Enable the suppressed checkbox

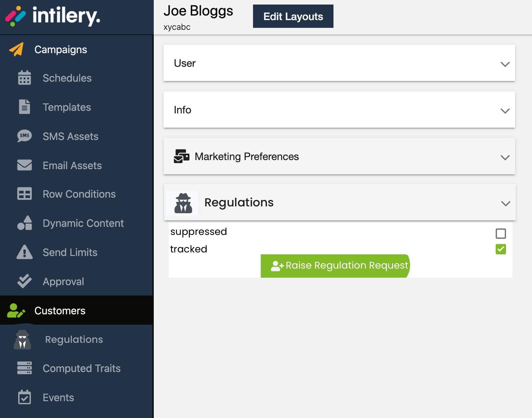pos(501,233)
